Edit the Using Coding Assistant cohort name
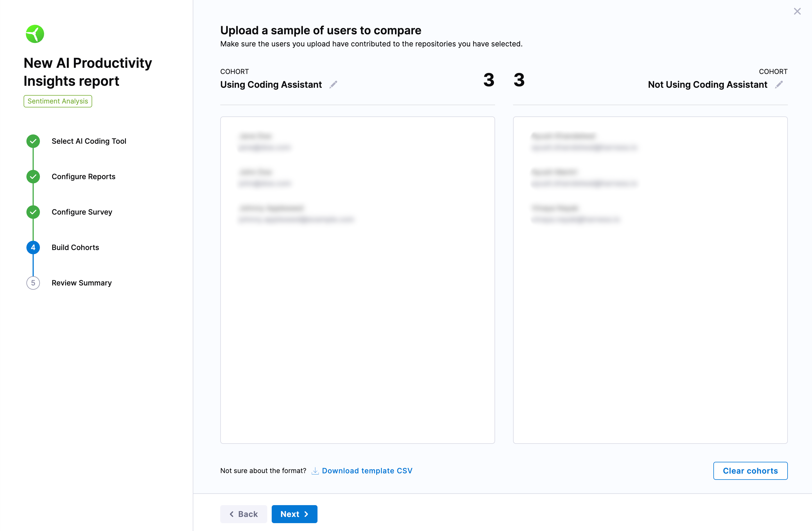812x531 pixels. 333,84
